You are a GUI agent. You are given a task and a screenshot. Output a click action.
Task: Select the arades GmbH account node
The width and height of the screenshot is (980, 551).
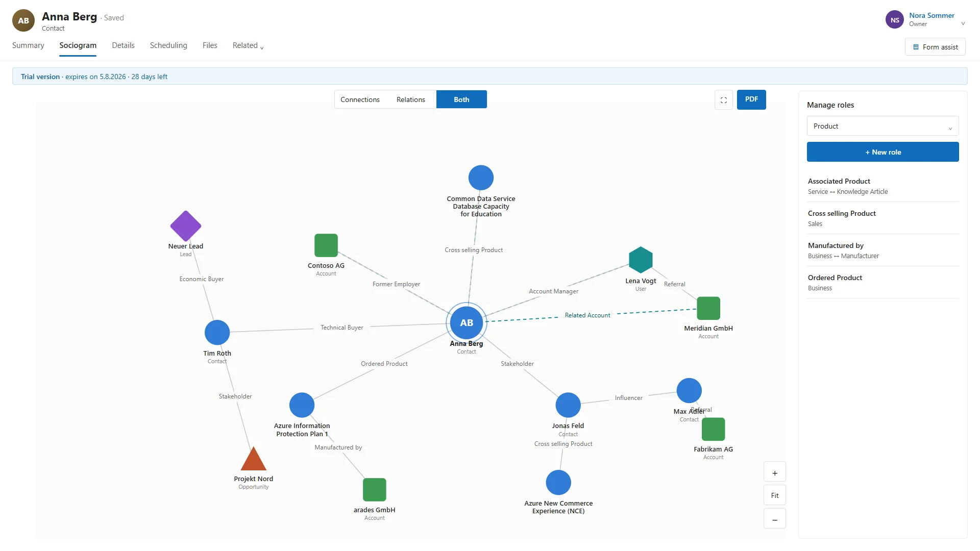click(374, 490)
